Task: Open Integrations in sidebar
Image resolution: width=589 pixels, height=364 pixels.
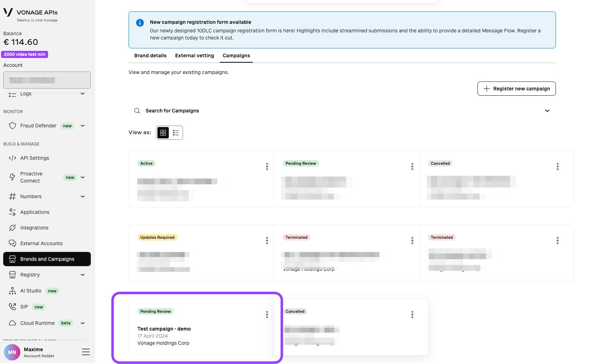Action: [34, 228]
